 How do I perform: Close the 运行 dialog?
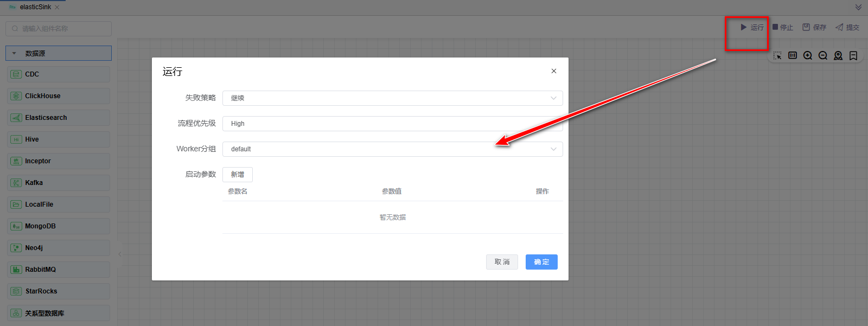[554, 71]
